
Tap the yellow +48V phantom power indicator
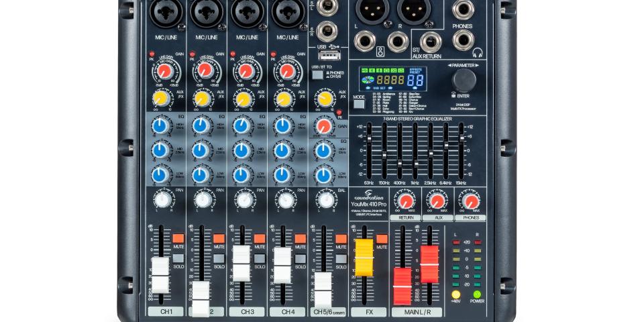coord(456,294)
